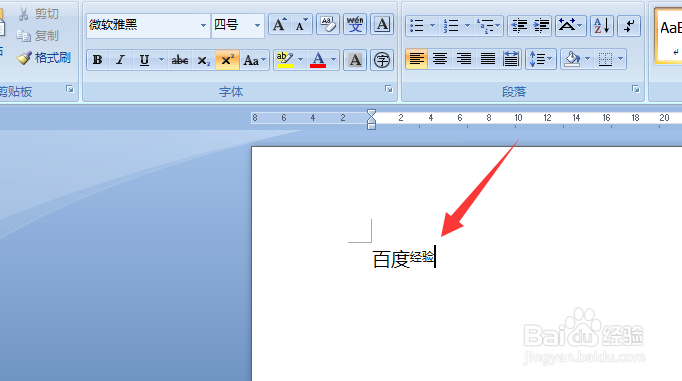Screen dimensions: 682x381
Task: Center the paragraph text
Action: (x=440, y=59)
